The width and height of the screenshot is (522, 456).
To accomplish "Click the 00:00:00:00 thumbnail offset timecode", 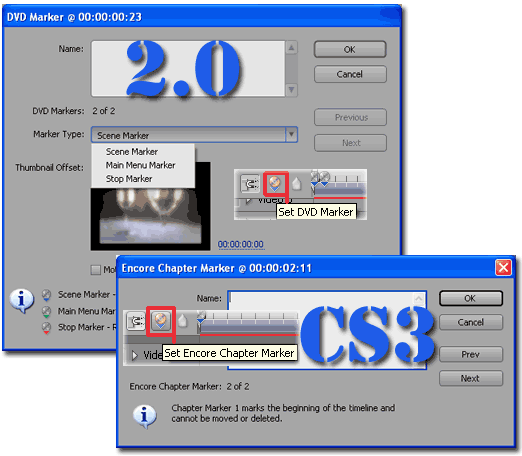I will pyautogui.click(x=241, y=244).
